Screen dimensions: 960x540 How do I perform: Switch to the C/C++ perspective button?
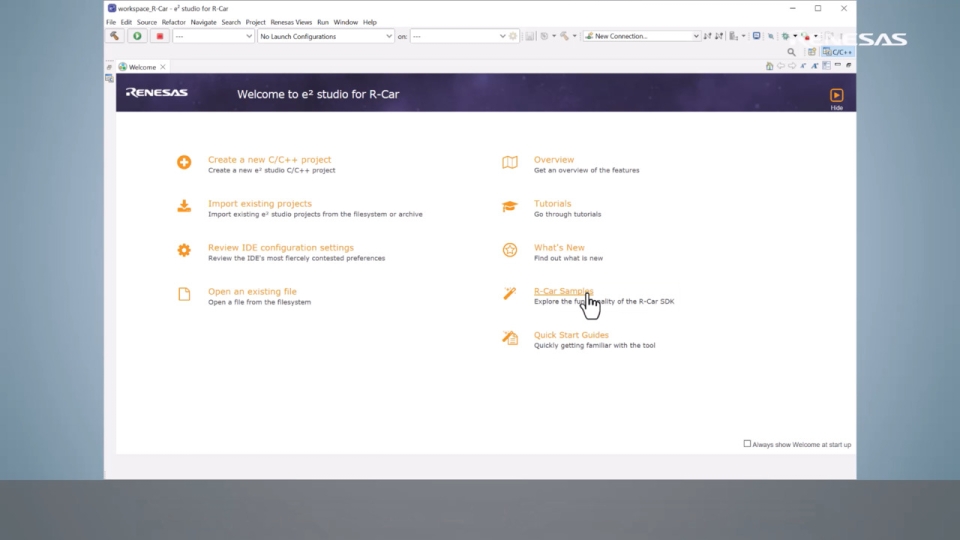pyautogui.click(x=838, y=52)
